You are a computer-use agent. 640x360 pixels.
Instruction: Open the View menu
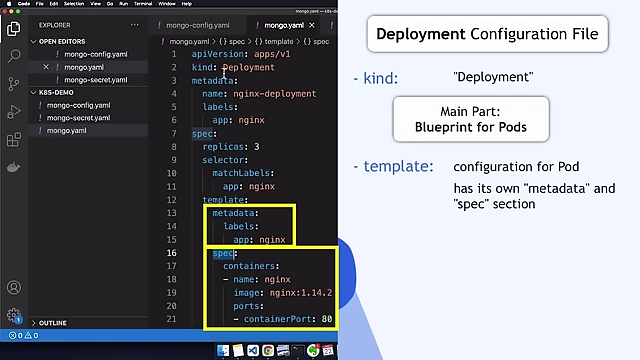point(96,4)
